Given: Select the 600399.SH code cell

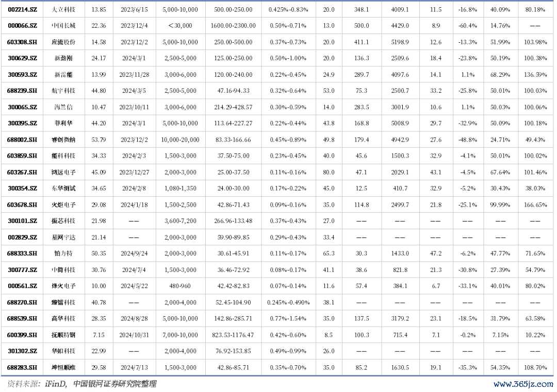Looking at the screenshot, I should click(22, 335).
